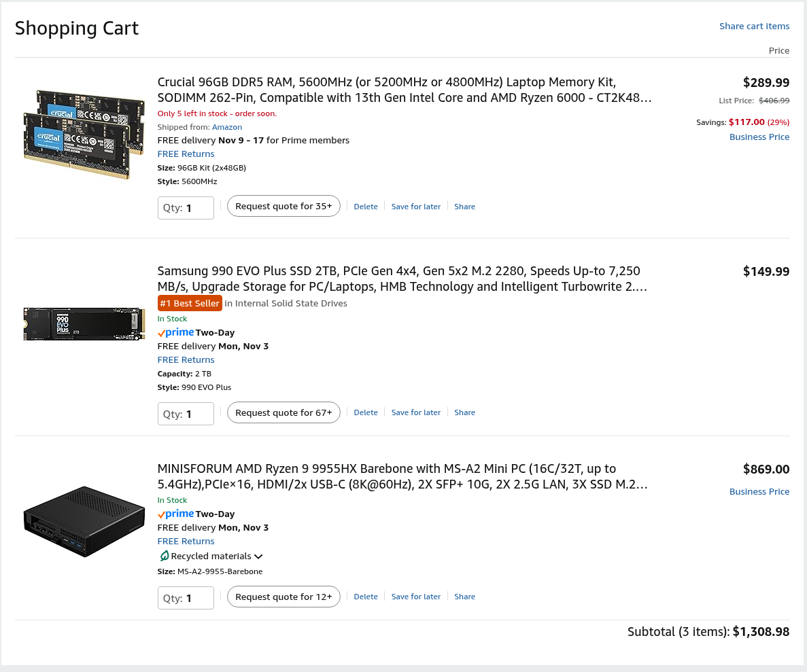
Task: Click the #1 Best Seller badge
Action: click(x=190, y=303)
